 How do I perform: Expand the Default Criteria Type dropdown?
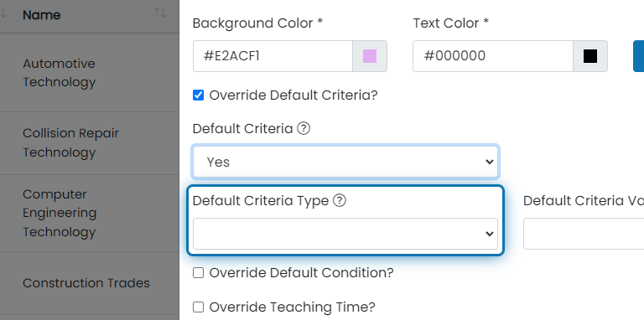pos(345,234)
